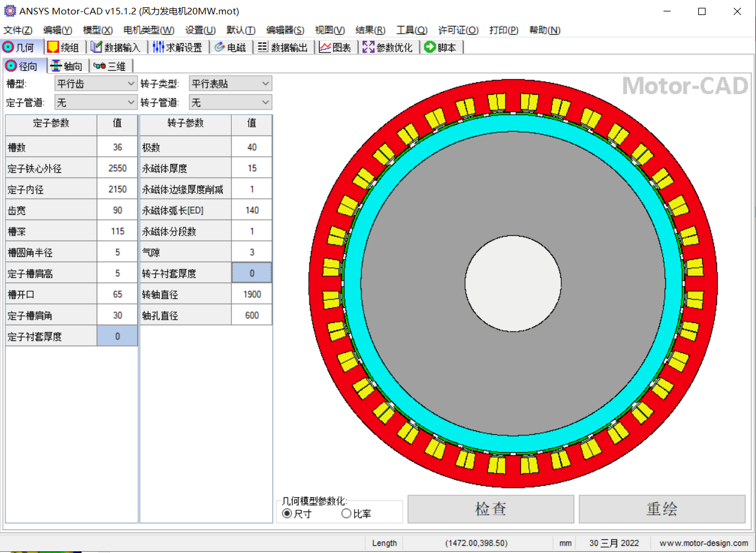Click the 电磁 tab icon
756x553 pixels.
click(x=219, y=47)
